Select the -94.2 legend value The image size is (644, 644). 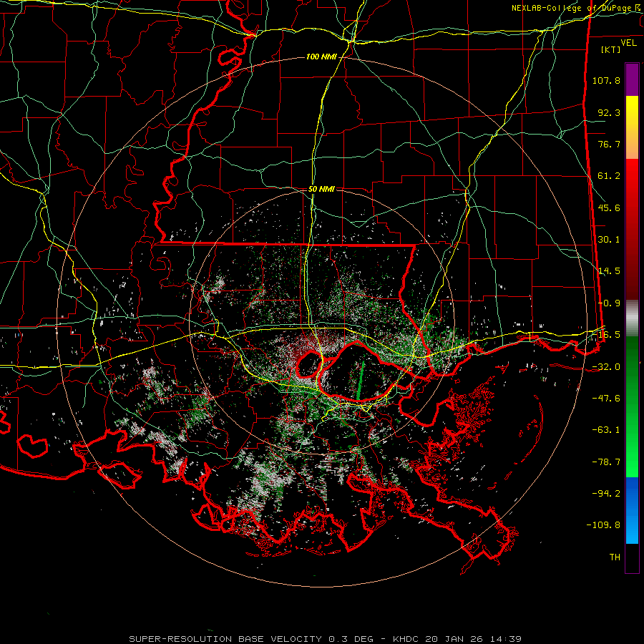point(606,494)
